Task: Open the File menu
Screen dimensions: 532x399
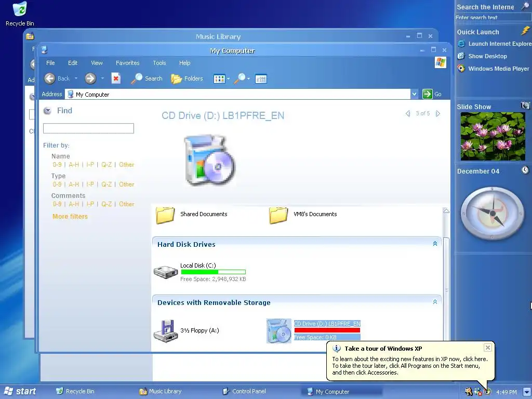Action: click(50, 63)
